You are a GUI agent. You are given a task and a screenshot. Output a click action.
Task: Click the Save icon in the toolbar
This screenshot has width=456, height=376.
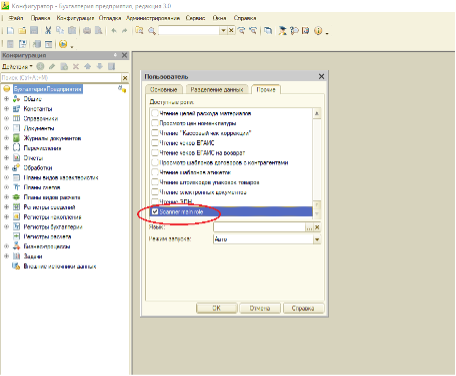pyautogui.click(x=34, y=30)
